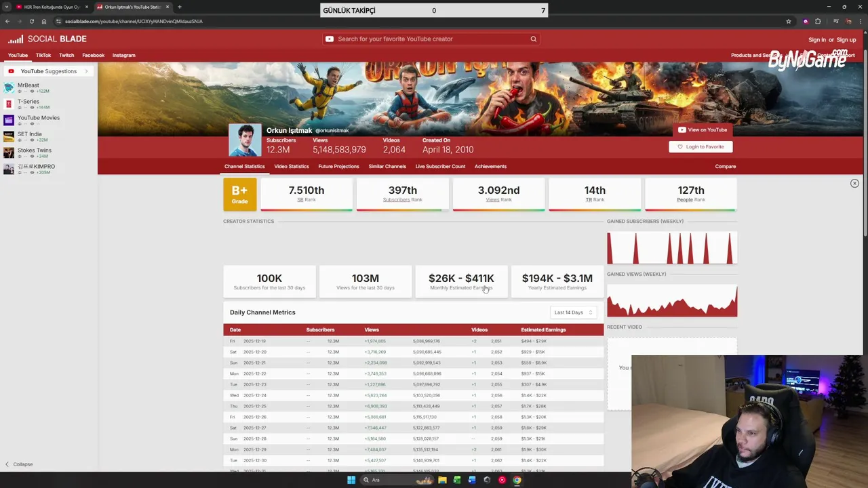
Task: Open the tab search dropdown arrow
Action: coord(7,7)
